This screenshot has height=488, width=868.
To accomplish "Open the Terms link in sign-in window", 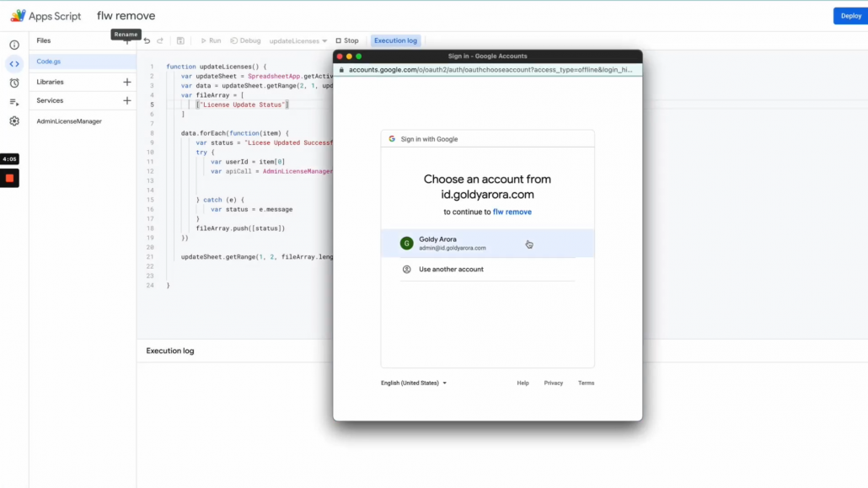I will (x=586, y=383).
